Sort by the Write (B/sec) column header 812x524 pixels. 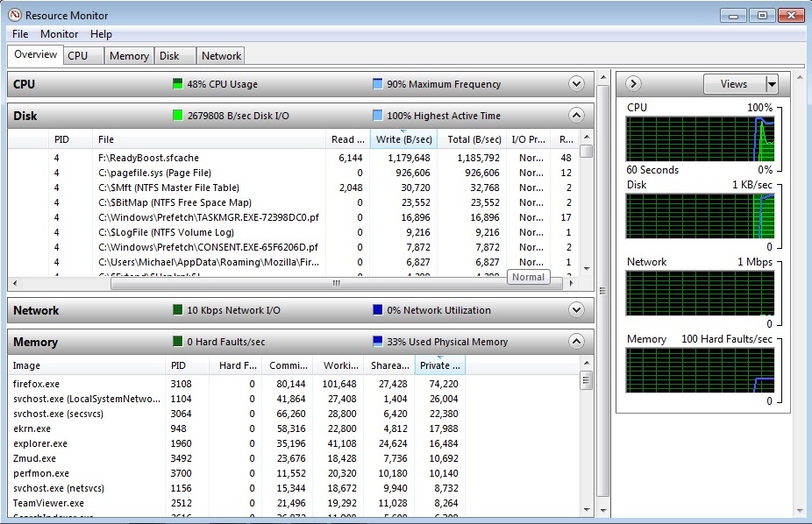pyautogui.click(x=404, y=139)
